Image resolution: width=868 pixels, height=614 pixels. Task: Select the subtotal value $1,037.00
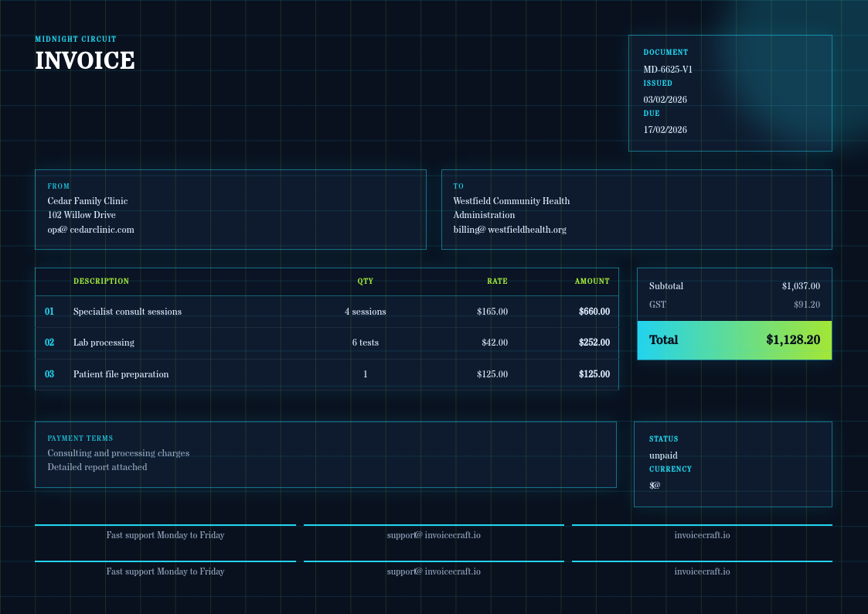pos(801,286)
